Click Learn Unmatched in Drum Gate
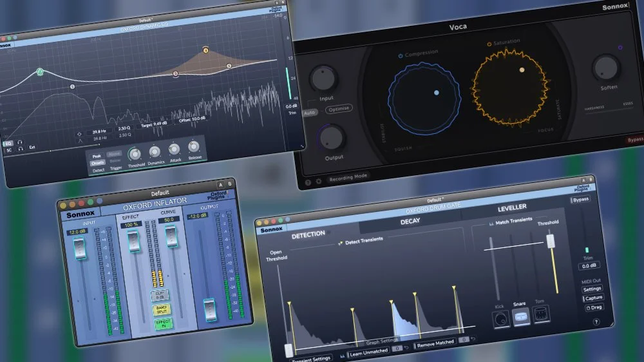 click(368, 352)
